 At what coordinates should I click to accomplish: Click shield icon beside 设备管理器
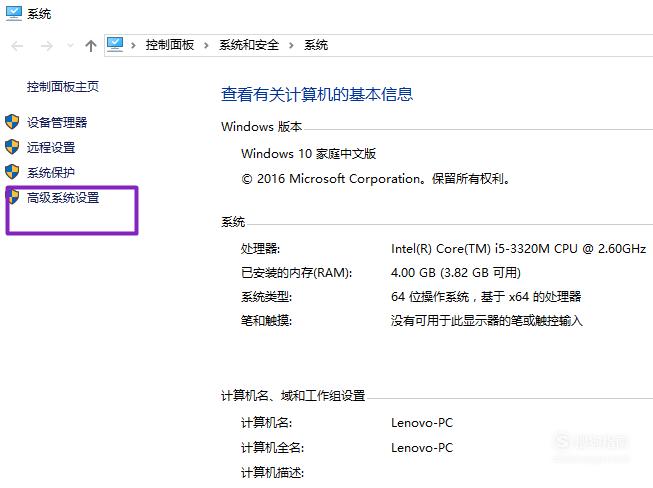tap(12, 122)
